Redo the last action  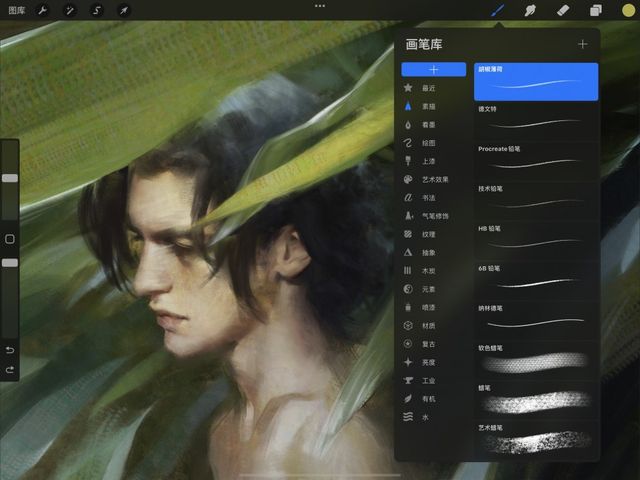click(10, 369)
